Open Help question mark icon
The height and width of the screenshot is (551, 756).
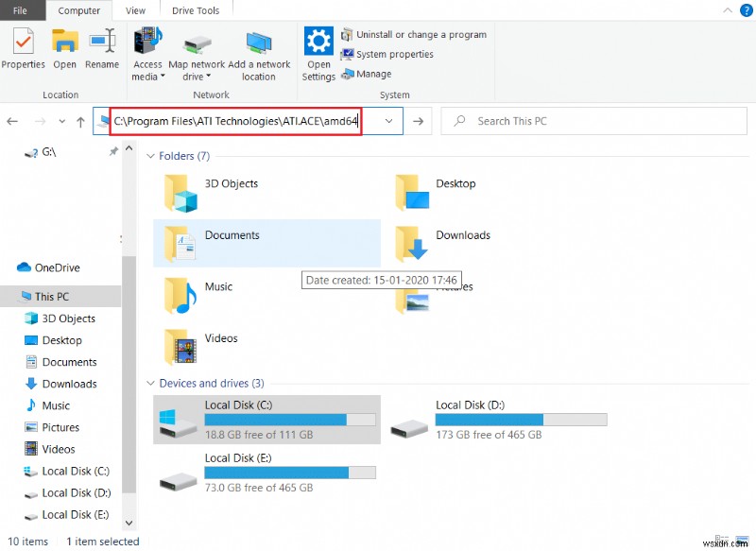(746, 10)
